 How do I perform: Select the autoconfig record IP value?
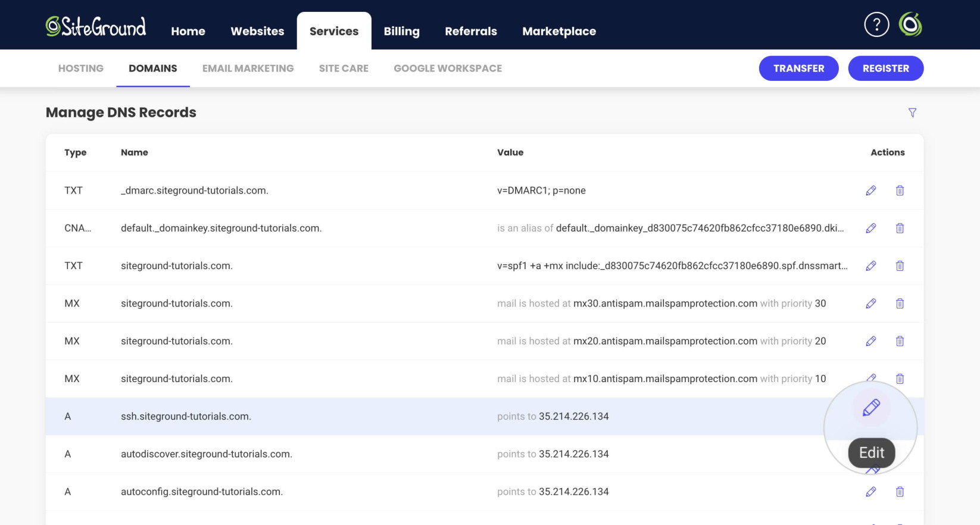tap(574, 492)
